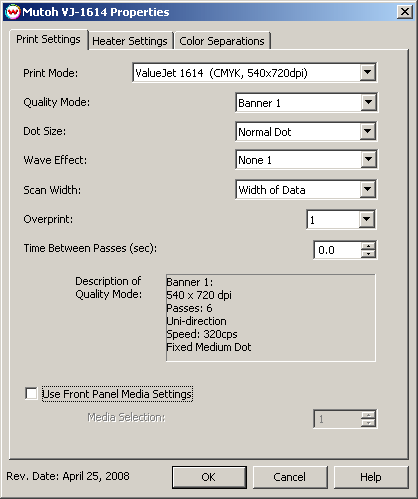This screenshot has width=418, height=499.
Task: Click the 'Passes: 6' description line
Action: (189, 308)
